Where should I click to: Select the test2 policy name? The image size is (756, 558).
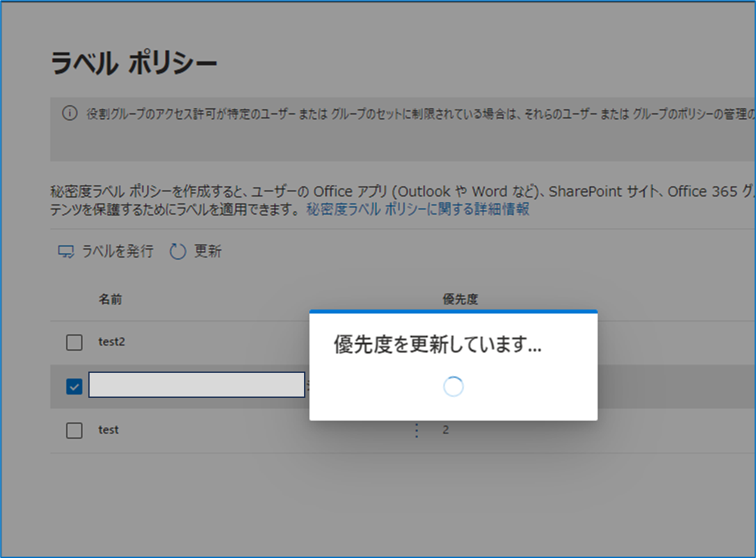pyautogui.click(x=112, y=341)
